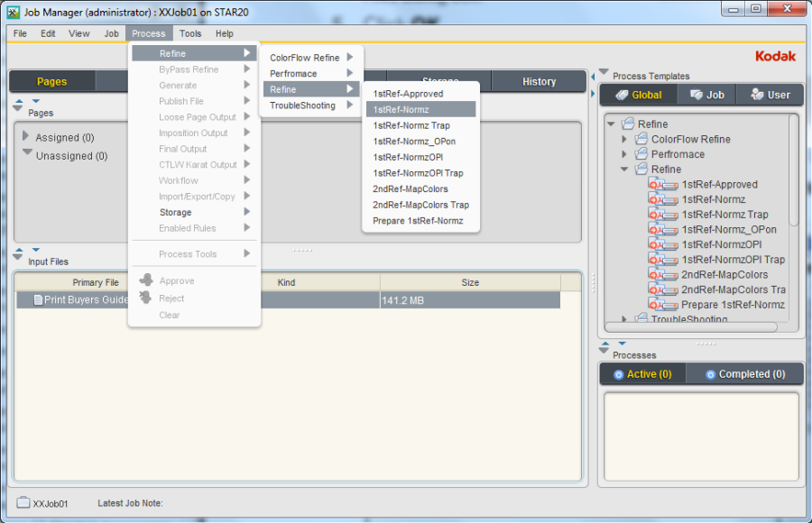This screenshot has width=812, height=523.
Task: Open the Job menu
Action: 111,33
